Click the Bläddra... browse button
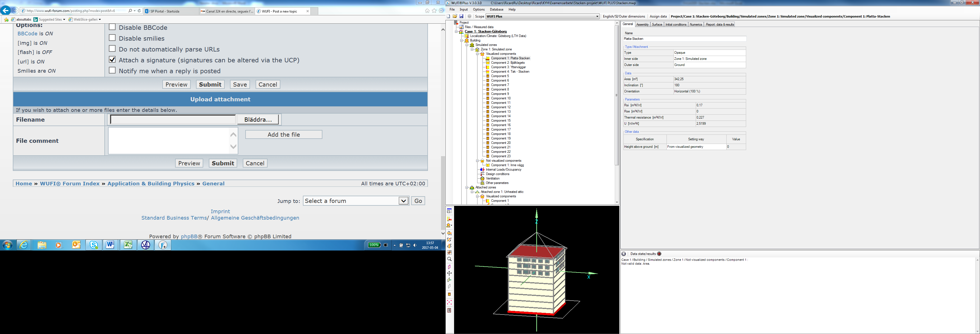Screen dimensions: 980x334 pos(258,119)
